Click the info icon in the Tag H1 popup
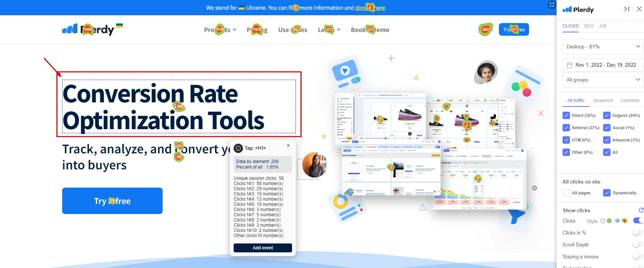The width and height of the screenshot is (644, 268). 238,149
